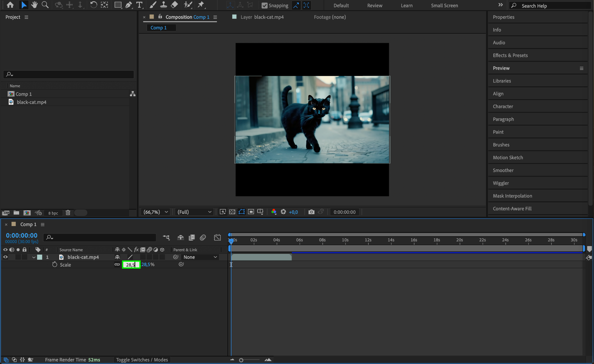Click the Take Snapshot camera icon
Screen dimensions: 594x364
tap(311, 212)
